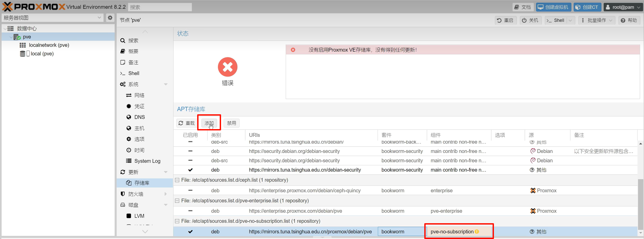The height and width of the screenshot is (239, 644).
Task: Click the 关机 shutdown button
Action: [530, 21]
